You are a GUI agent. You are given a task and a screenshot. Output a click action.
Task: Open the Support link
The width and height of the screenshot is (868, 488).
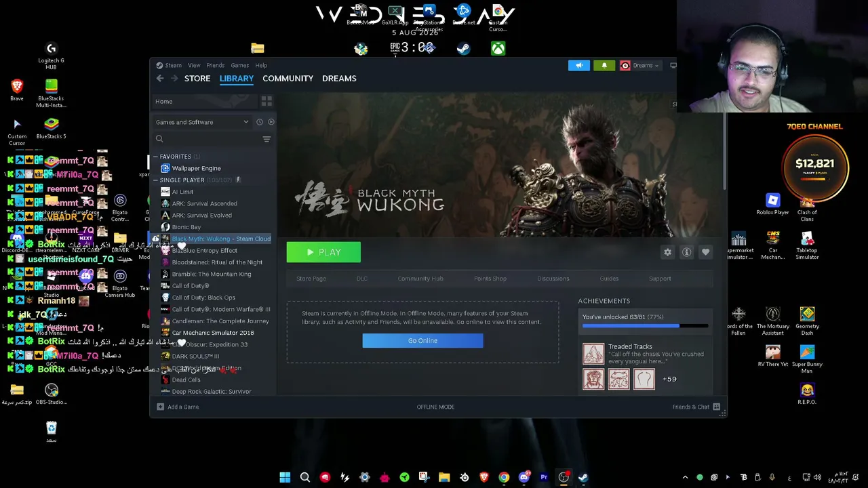coord(660,279)
